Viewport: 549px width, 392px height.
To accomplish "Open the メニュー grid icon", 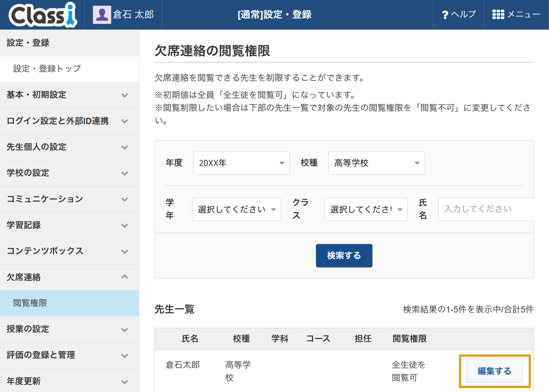I will tap(498, 14).
